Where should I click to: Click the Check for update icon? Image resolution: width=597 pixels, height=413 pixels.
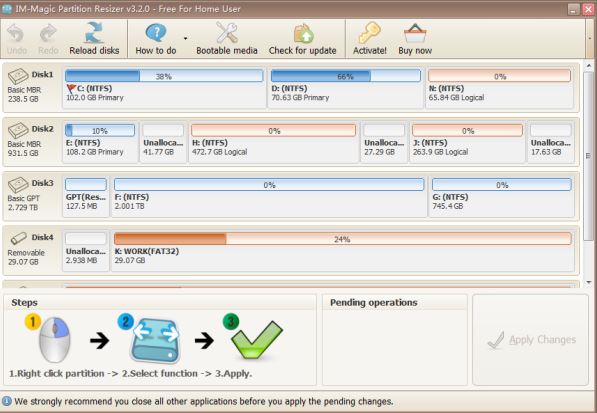pos(303,33)
